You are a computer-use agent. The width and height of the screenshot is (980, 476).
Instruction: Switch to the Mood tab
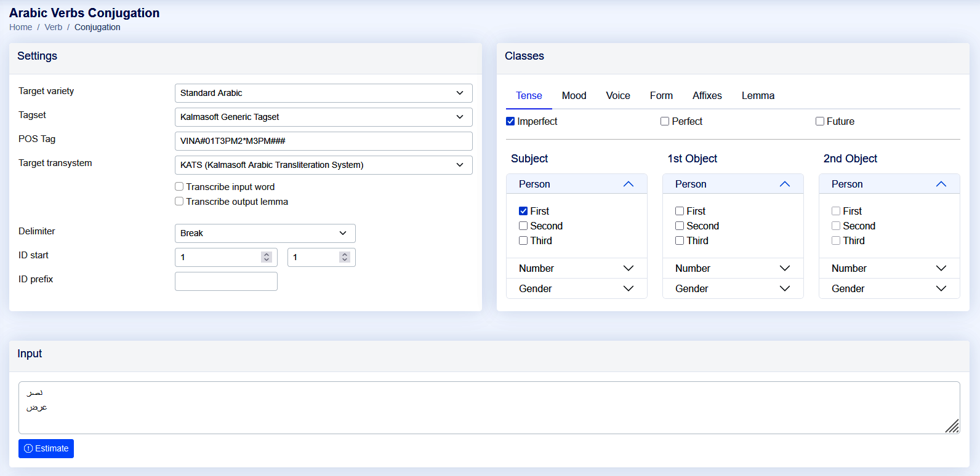tap(574, 95)
